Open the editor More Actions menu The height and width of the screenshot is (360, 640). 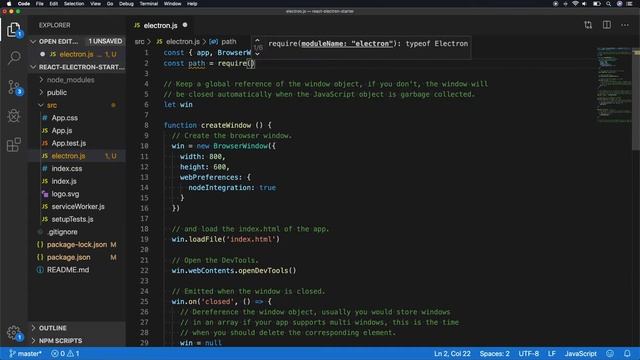coord(625,25)
